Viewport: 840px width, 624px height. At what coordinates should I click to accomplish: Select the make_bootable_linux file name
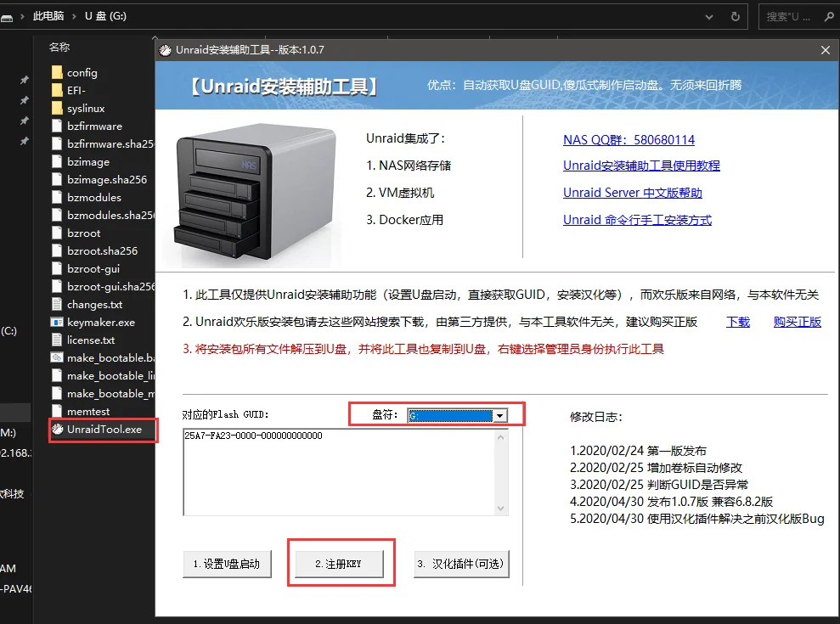[111, 375]
